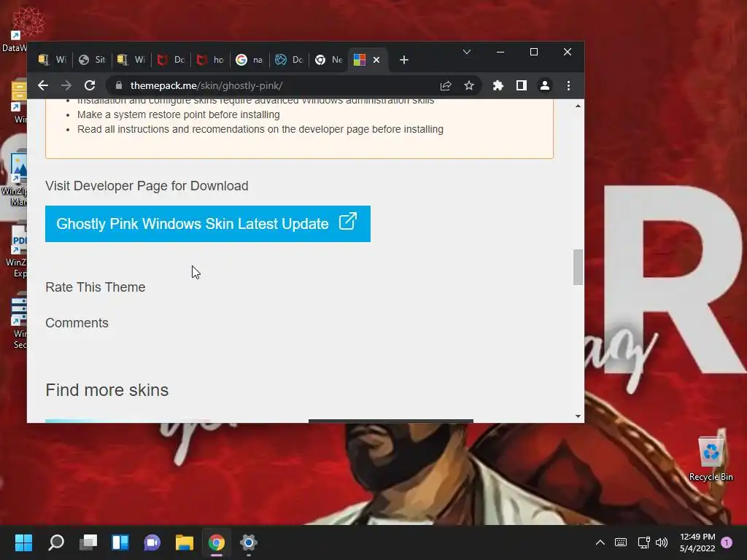
Task: Click the touch keyboard tray icon
Action: [621, 542]
